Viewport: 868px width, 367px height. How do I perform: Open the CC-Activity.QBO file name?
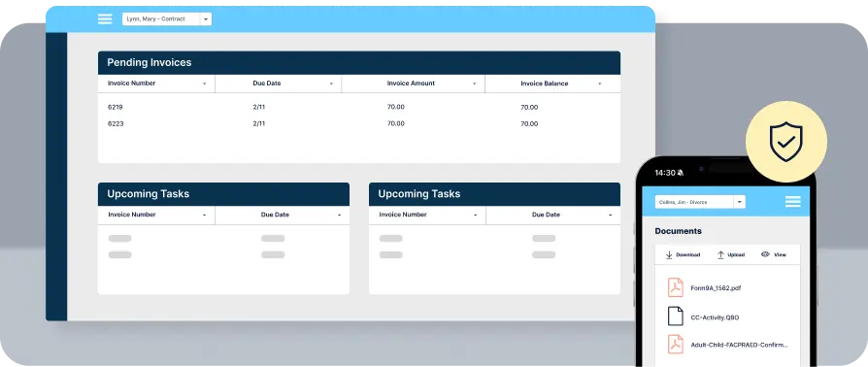(715, 317)
